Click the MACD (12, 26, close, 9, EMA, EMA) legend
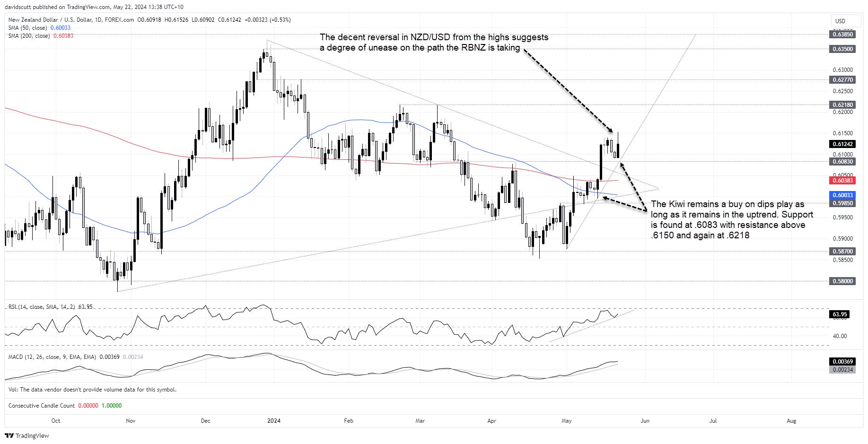Viewport: 868px width, 444px height. point(52,357)
